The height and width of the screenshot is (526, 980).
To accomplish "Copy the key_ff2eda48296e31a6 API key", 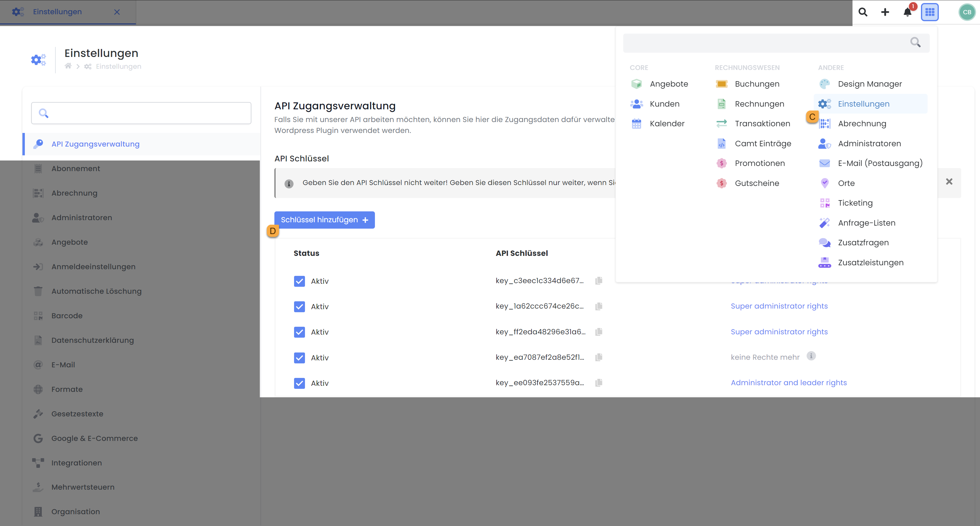I will point(598,332).
